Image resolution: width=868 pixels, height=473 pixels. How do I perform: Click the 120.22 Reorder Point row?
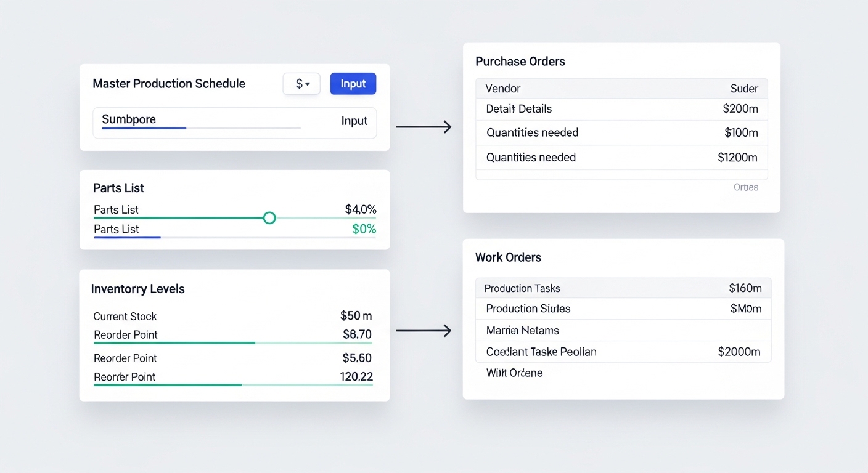(232, 377)
